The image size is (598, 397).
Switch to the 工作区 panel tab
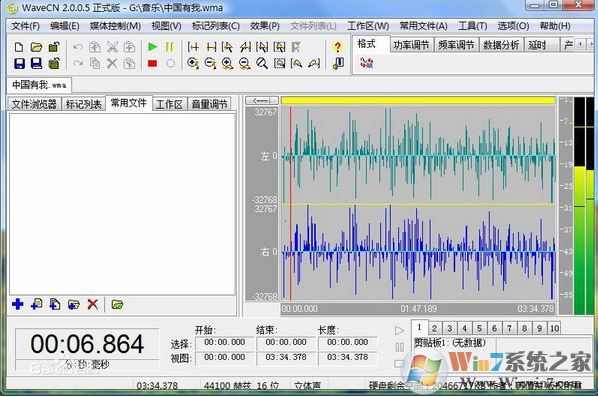pyautogui.click(x=170, y=104)
